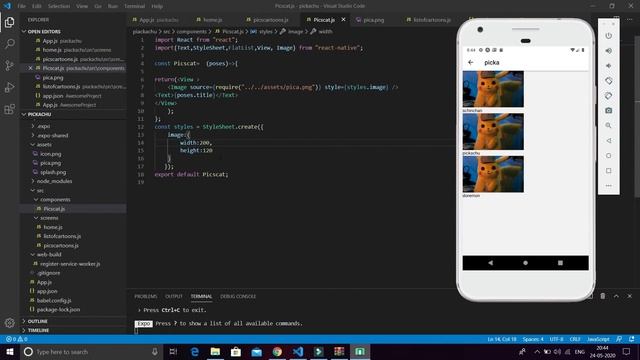Open Google Chrome from the taskbar
The height and width of the screenshot is (360, 640).
[277, 352]
